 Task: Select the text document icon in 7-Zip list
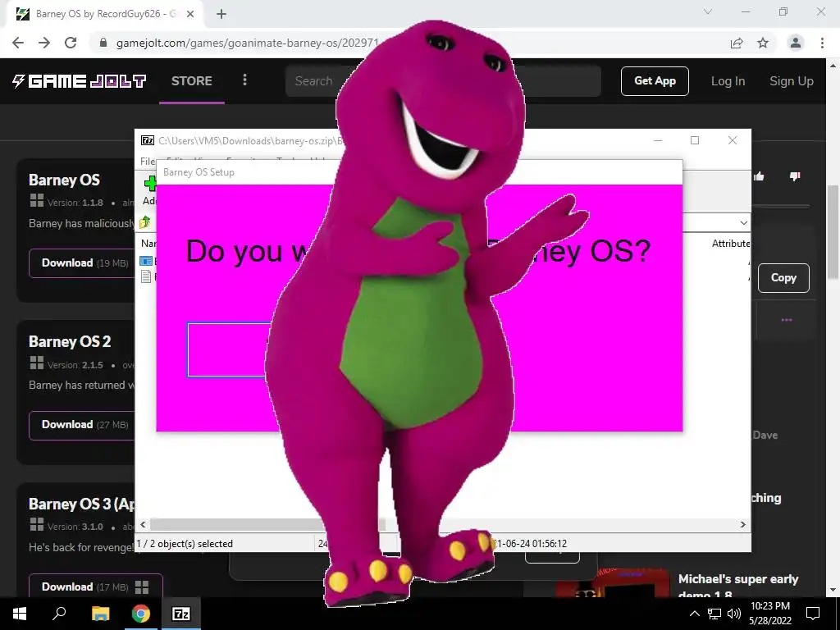pos(146,276)
